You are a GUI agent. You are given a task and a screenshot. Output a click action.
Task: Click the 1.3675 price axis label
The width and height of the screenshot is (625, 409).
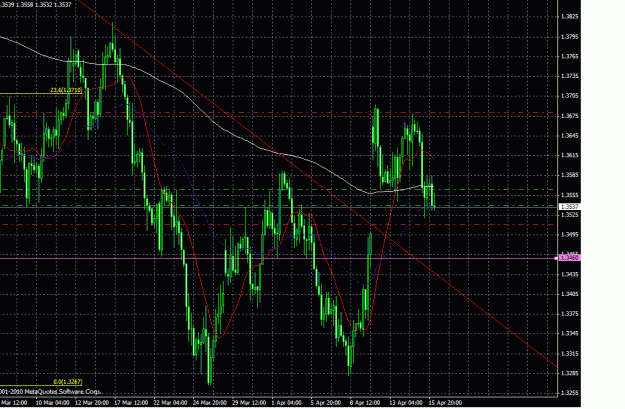[x=569, y=116]
